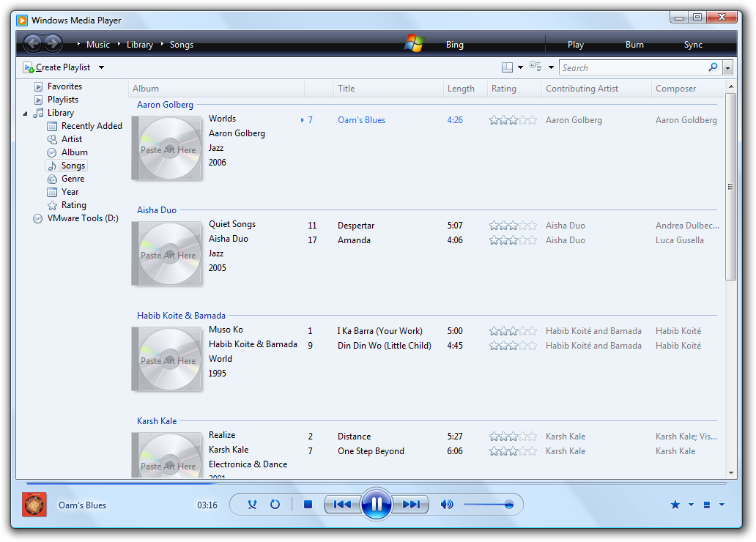Switch to the Play tab

point(576,45)
